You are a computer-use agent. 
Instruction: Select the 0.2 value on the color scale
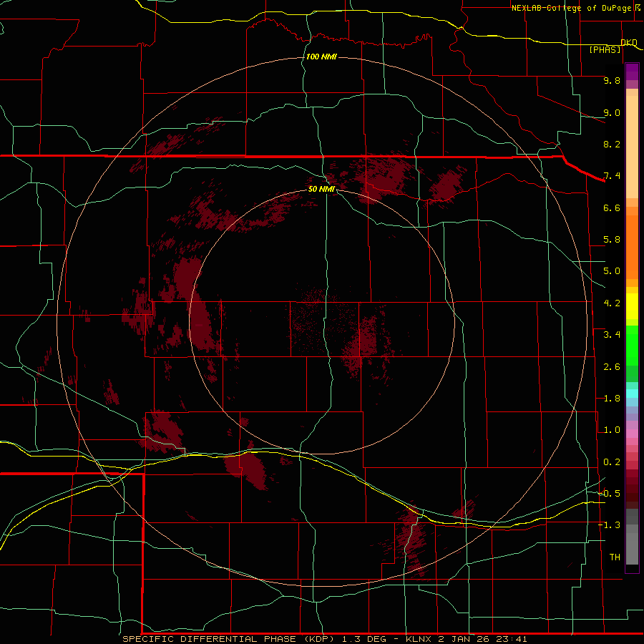pos(612,462)
